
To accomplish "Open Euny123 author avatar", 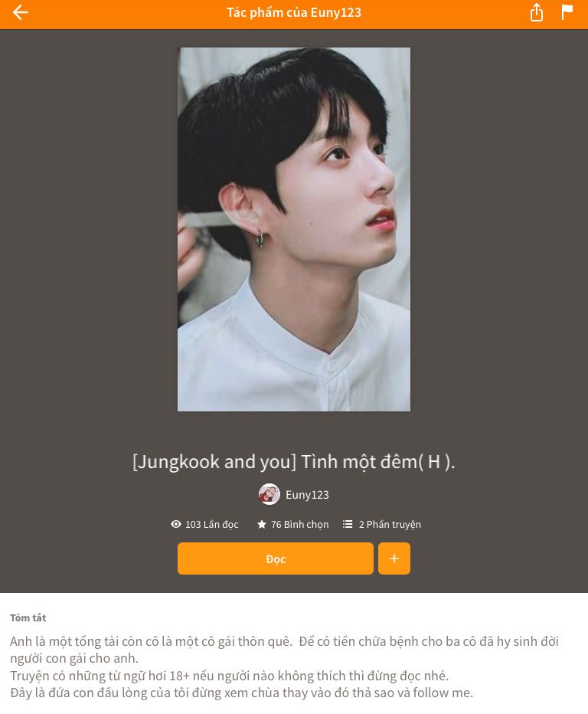I will click(269, 495).
